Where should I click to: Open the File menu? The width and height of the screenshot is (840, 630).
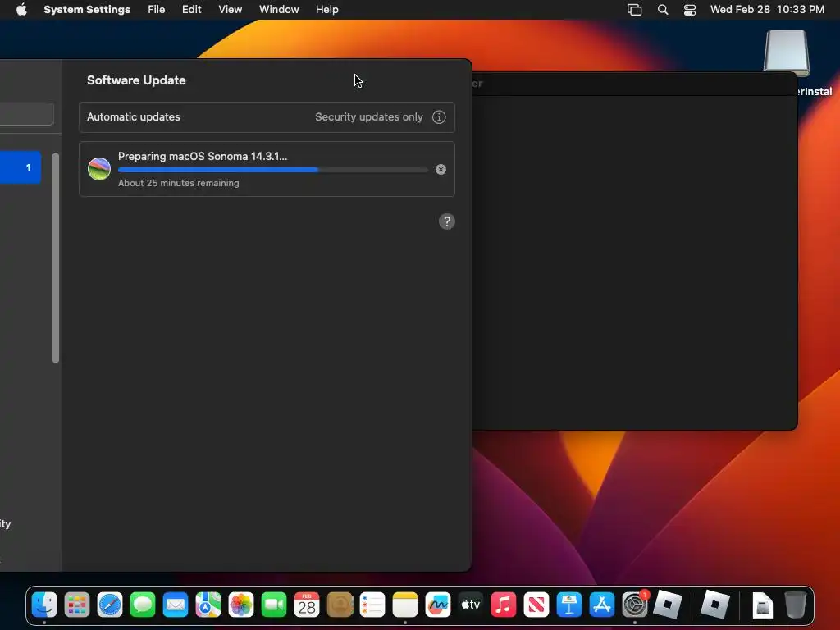pyautogui.click(x=157, y=10)
